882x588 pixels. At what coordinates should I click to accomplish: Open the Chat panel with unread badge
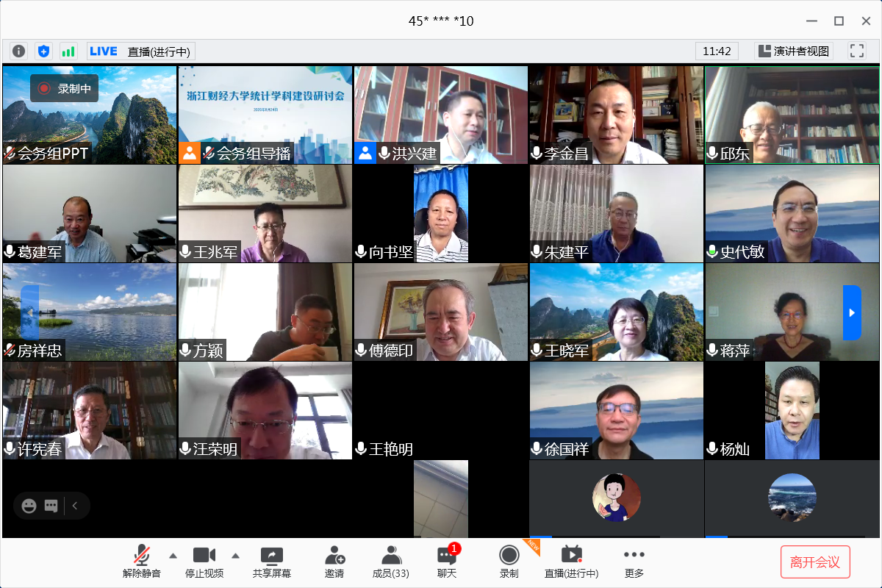[447, 562]
